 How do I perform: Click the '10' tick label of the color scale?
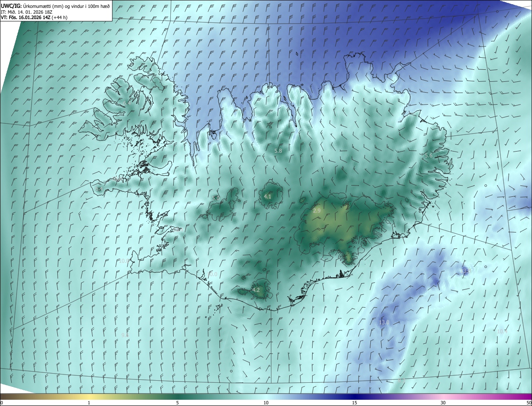click(266, 403)
